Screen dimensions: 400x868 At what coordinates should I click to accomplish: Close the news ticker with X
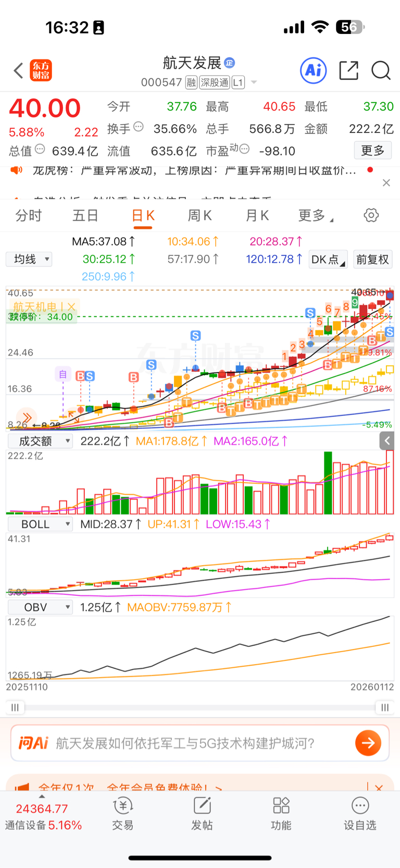point(386,183)
